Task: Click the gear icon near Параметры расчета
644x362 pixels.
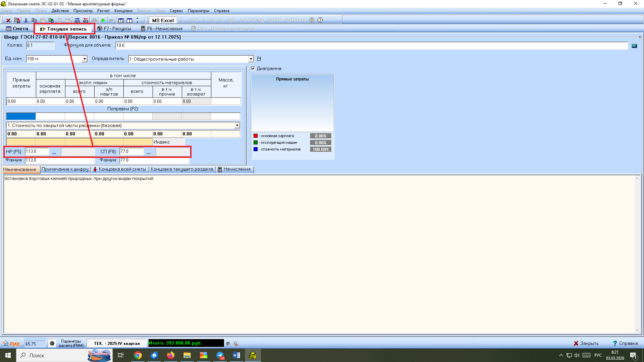Action: tap(52, 344)
